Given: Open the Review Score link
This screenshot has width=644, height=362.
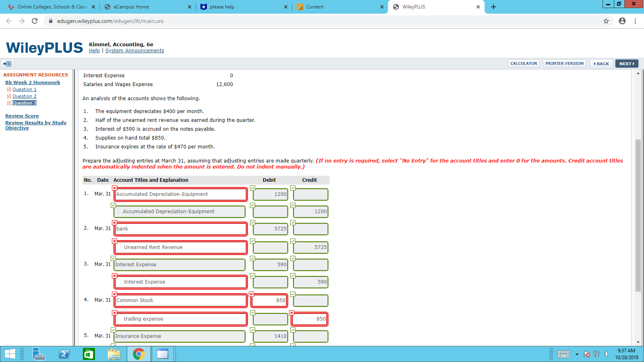Looking at the screenshot, I should pos(22,115).
